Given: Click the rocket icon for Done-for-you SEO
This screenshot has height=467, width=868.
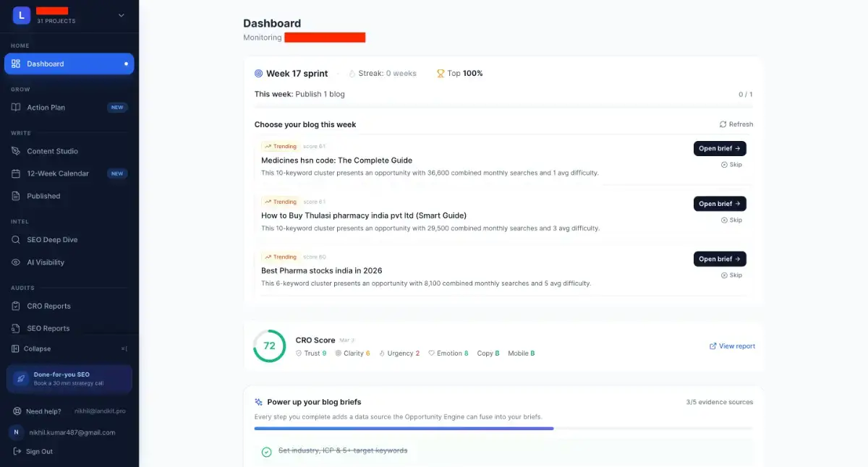Looking at the screenshot, I should (21, 378).
